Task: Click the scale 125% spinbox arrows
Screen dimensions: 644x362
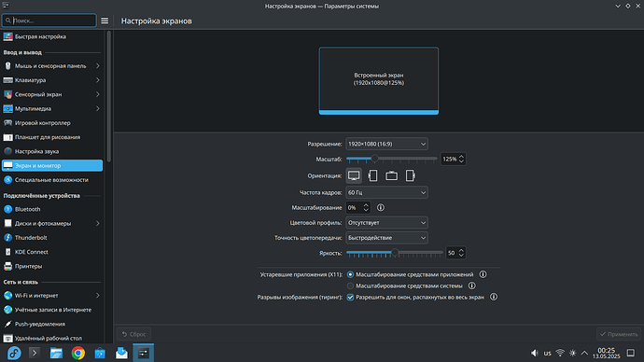Action: (x=461, y=159)
